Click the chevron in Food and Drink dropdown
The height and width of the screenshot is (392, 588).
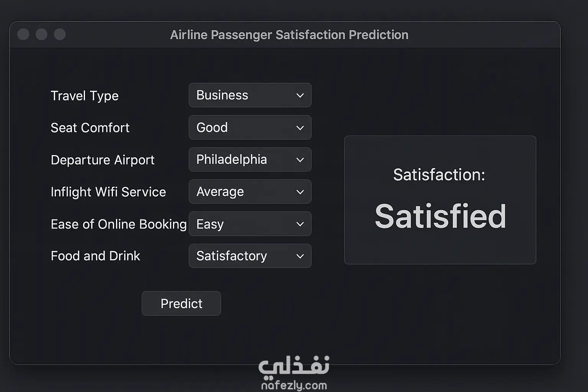[x=300, y=256]
